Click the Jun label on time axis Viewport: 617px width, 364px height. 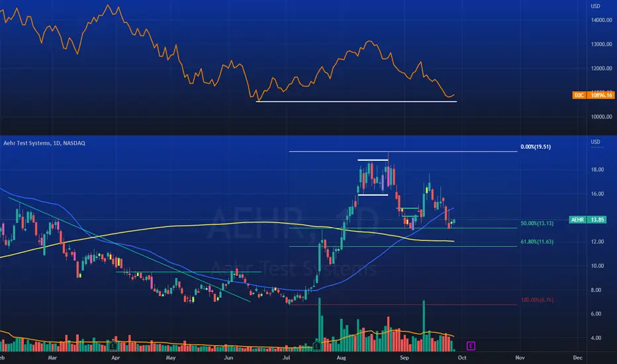pyautogui.click(x=228, y=357)
